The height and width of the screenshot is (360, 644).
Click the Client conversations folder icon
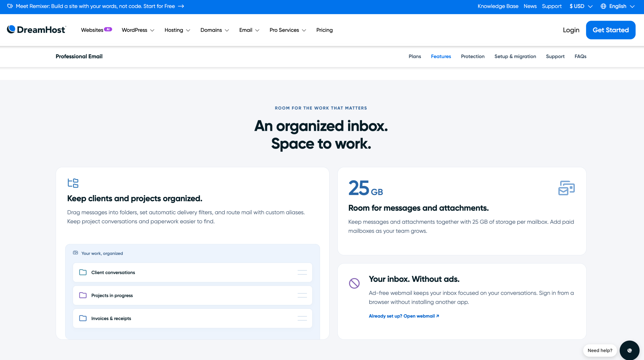pos(83,272)
